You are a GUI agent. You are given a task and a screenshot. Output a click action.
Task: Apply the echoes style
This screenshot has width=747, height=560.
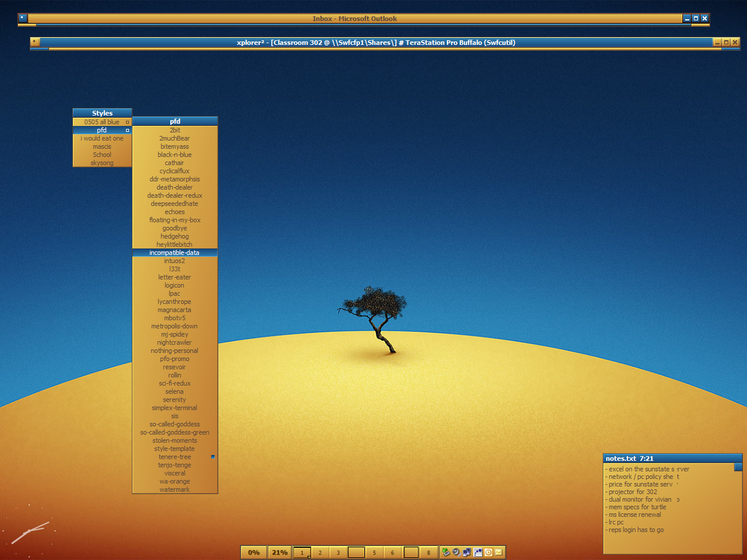[175, 212]
